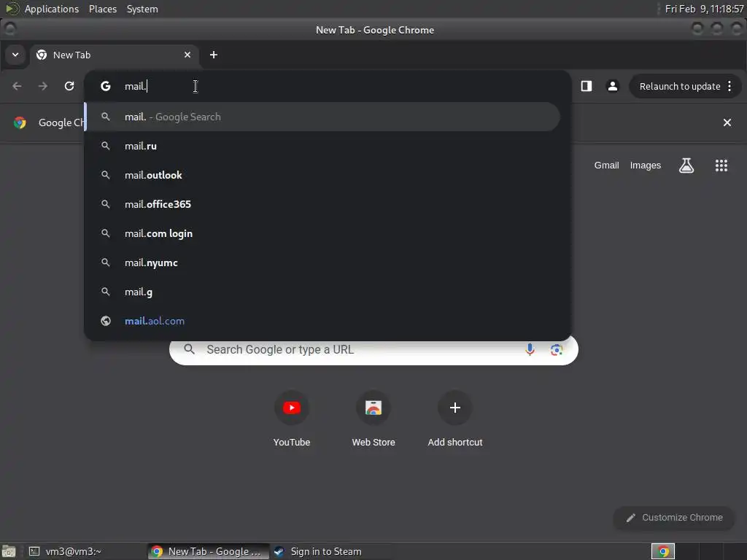Open the Applications menu
Image resolution: width=747 pixels, height=560 pixels.
[x=52, y=9]
